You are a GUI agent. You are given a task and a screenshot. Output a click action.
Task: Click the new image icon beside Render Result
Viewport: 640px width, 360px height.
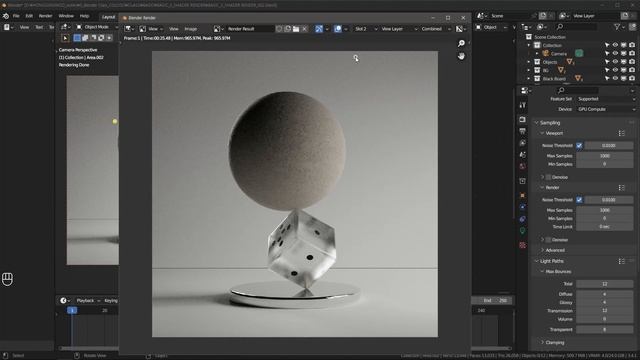288,29
